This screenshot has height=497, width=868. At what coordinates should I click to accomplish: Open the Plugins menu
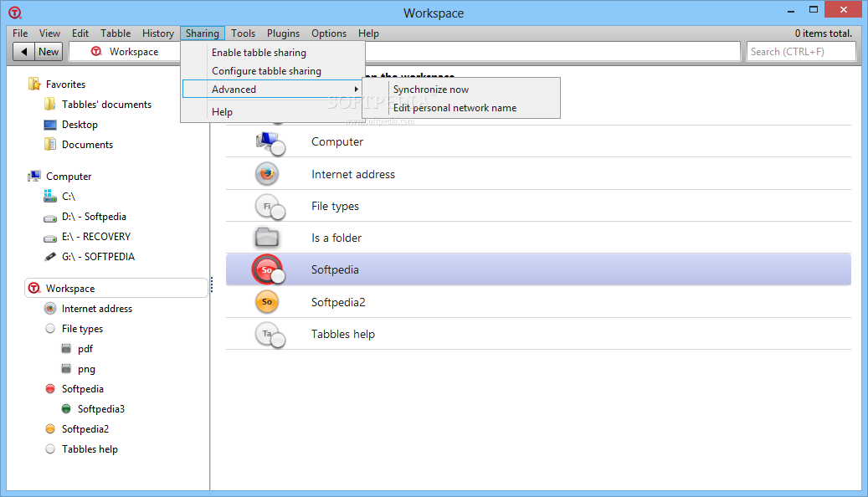point(283,33)
